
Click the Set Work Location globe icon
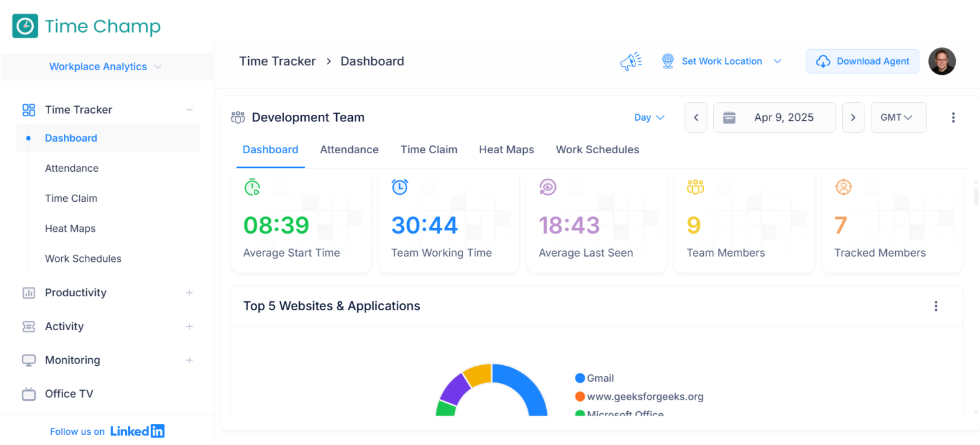[667, 61]
